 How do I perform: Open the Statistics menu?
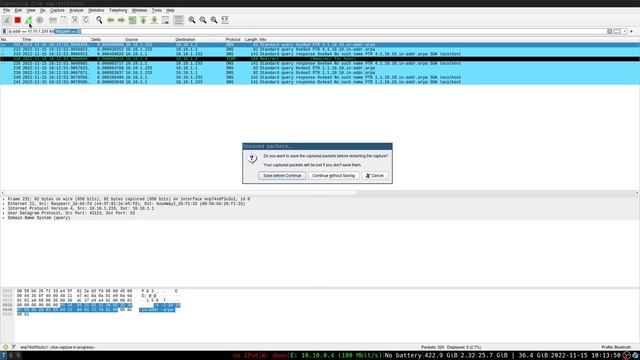[x=96, y=10]
